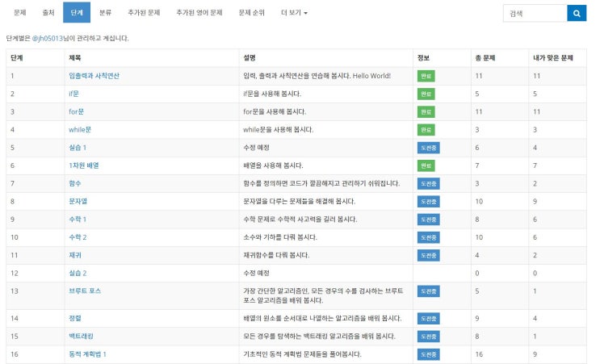Select description '재귀함수를 다뤄 봅시다.'
This screenshot has height=364, width=600.
[x=276, y=255]
